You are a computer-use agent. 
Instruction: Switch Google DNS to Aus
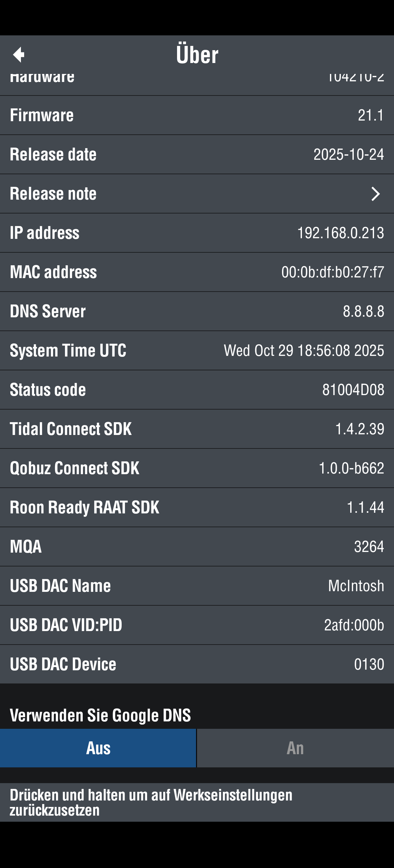click(98, 748)
